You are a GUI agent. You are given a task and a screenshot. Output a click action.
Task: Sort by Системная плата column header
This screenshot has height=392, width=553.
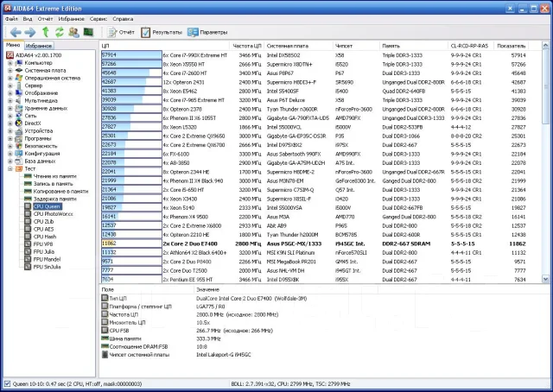click(298, 46)
